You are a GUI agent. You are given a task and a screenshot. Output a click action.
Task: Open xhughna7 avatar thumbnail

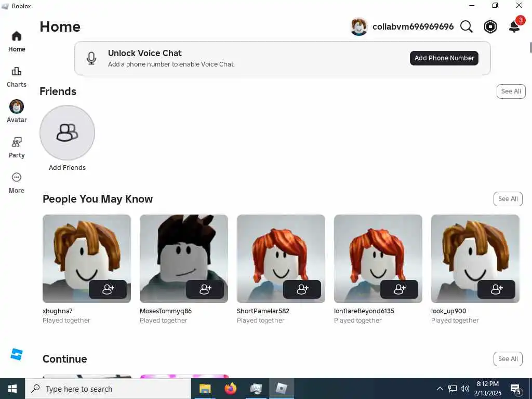(x=87, y=259)
